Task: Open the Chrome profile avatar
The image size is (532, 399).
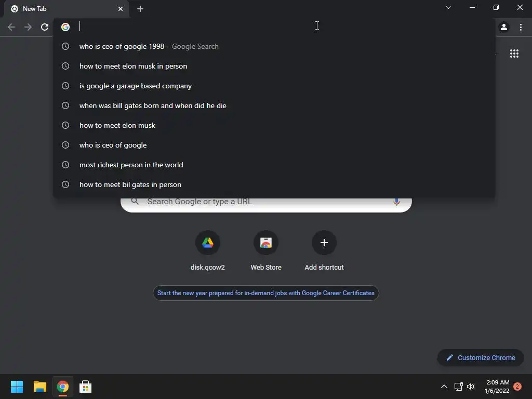Action: click(x=504, y=27)
